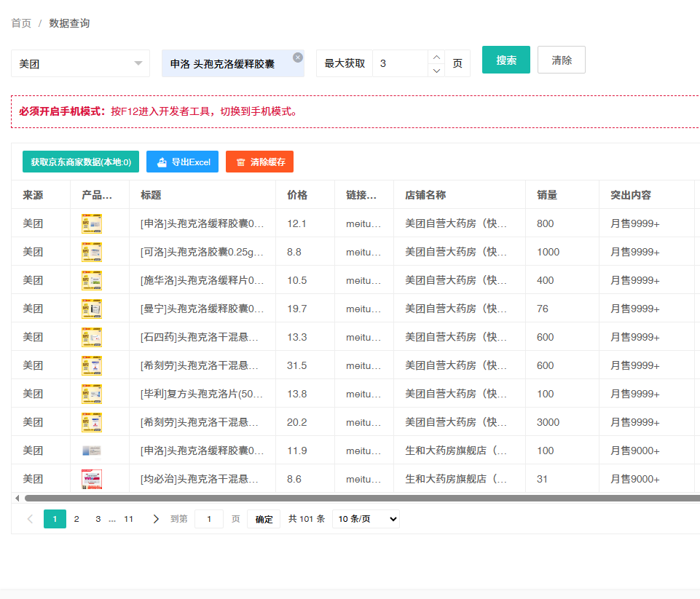The image size is (700, 599).
Task: Click 获取京东商家数据 button
Action: click(81, 162)
